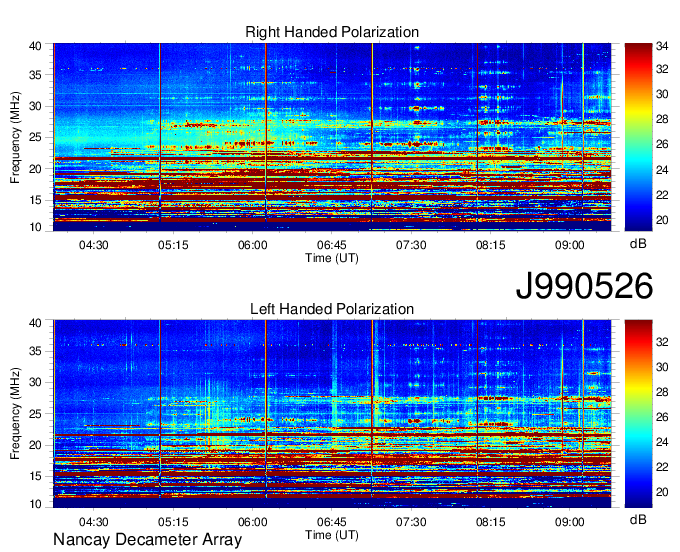Screen dimensions: 680x552
Task: Click the 25 frequency tick of the top plot
Action: point(36,137)
